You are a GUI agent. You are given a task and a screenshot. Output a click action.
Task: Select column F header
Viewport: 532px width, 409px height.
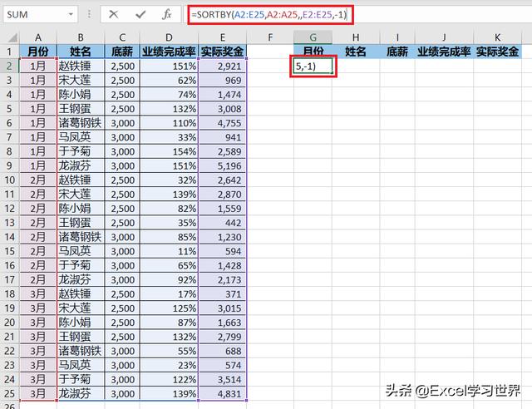point(270,37)
